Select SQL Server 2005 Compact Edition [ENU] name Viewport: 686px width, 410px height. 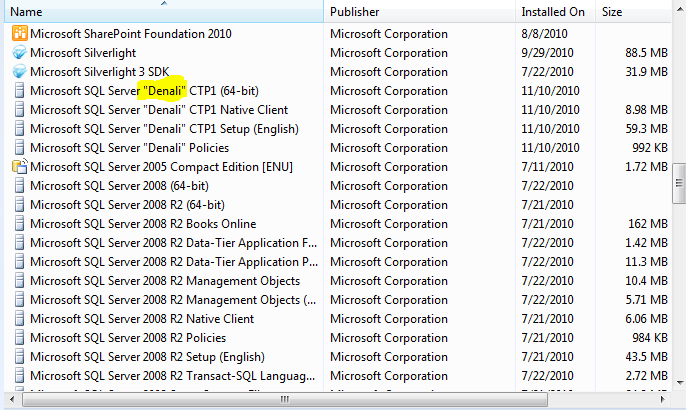161,167
